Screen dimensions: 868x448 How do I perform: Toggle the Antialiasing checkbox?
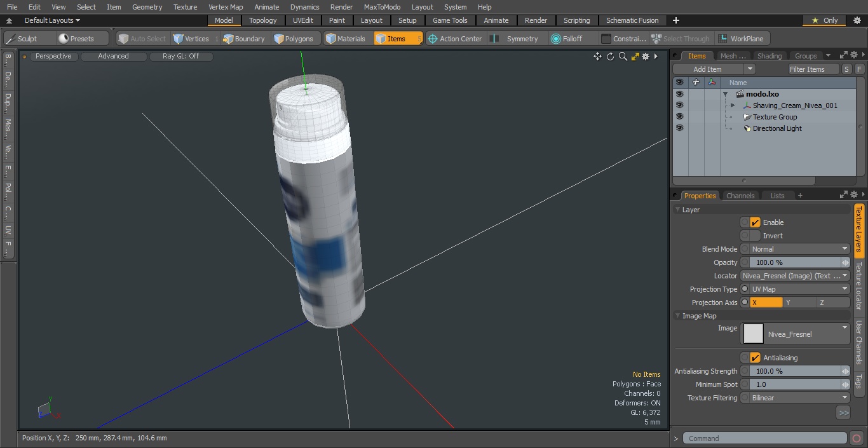pos(755,358)
